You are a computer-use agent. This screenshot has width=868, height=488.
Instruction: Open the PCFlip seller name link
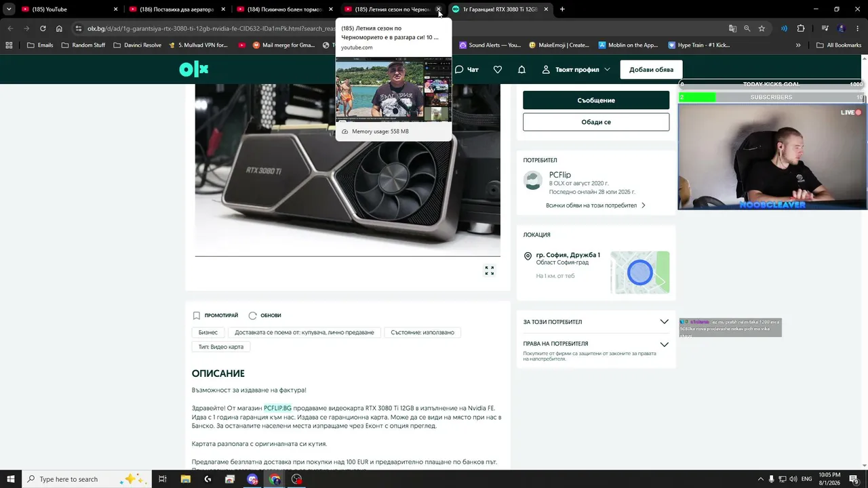click(560, 175)
